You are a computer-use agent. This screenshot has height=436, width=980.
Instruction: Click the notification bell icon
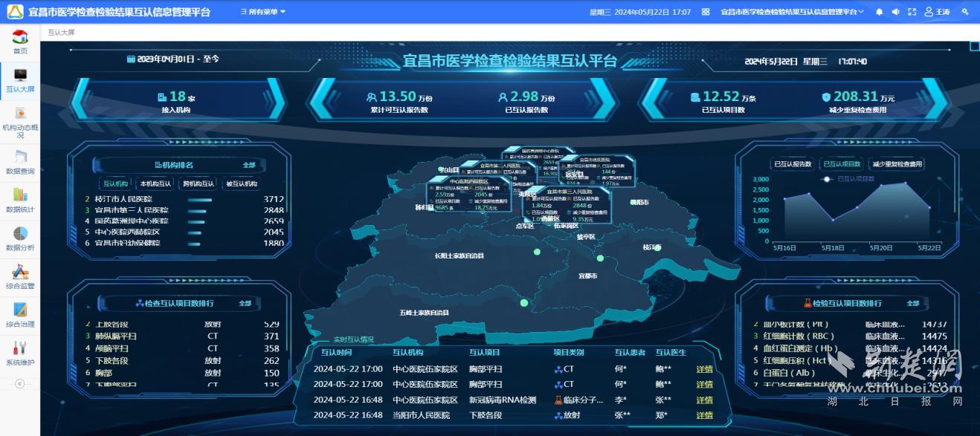click(x=880, y=12)
